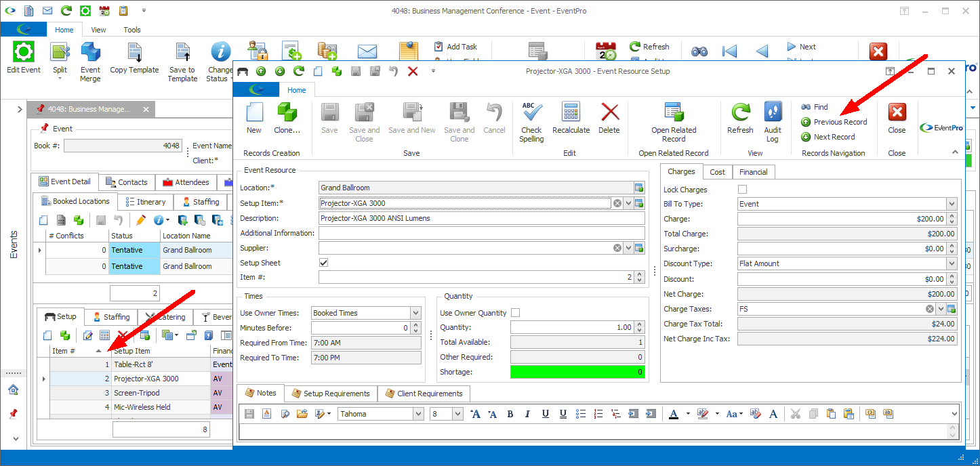Toggle the Lock Charges checkbox
This screenshot has height=466, width=980.
(743, 190)
